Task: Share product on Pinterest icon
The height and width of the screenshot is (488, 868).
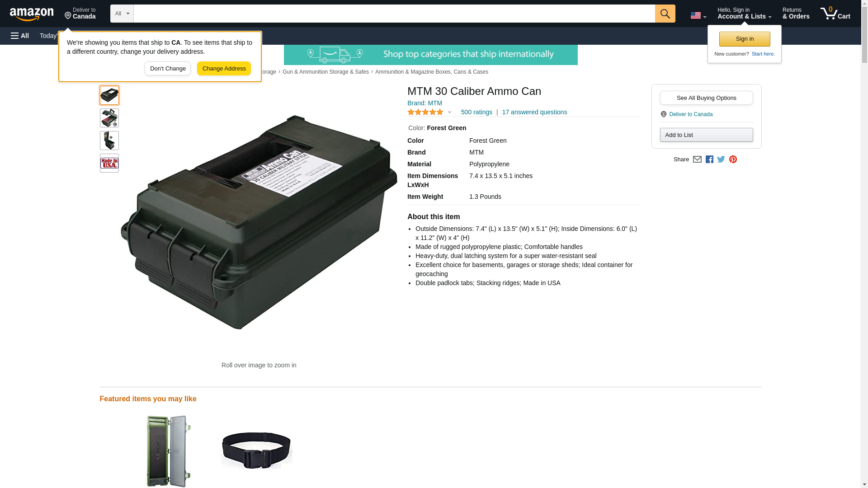Action: 733,159
